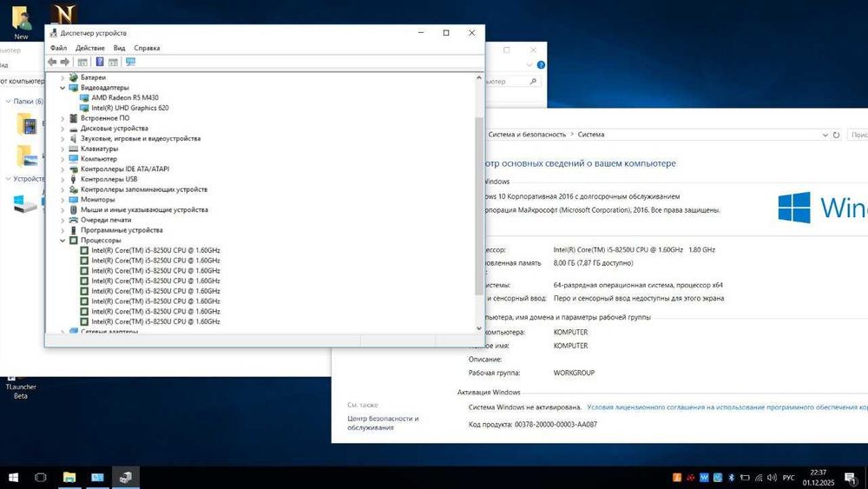Open address bar dropdown in System window
The width and height of the screenshot is (868, 489).
click(x=825, y=135)
